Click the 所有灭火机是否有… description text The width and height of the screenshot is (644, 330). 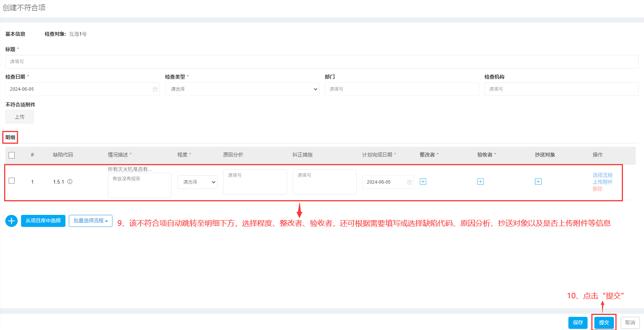[x=130, y=169]
